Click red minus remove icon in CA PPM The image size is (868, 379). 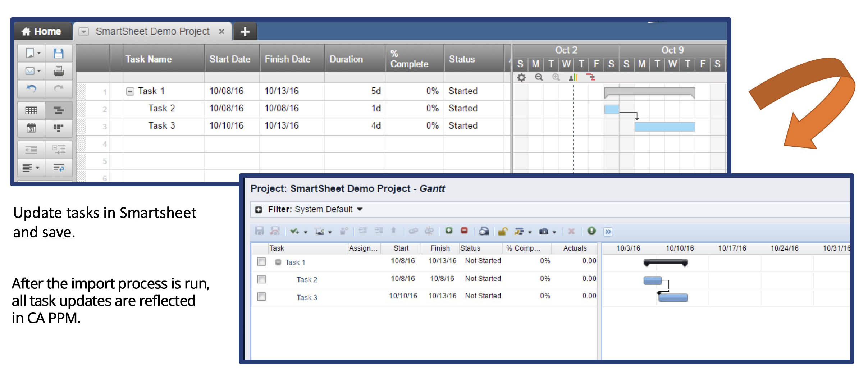(464, 231)
